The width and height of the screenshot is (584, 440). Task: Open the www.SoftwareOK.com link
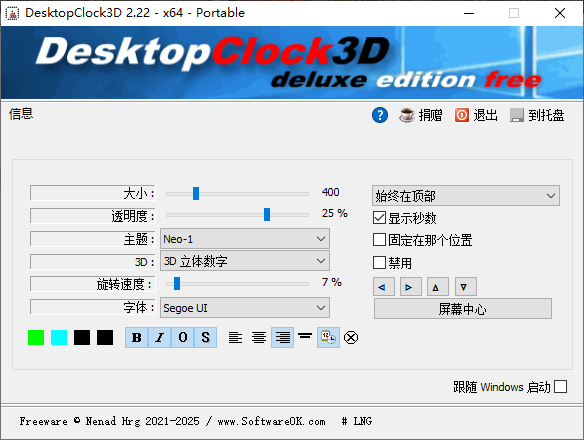click(x=271, y=421)
